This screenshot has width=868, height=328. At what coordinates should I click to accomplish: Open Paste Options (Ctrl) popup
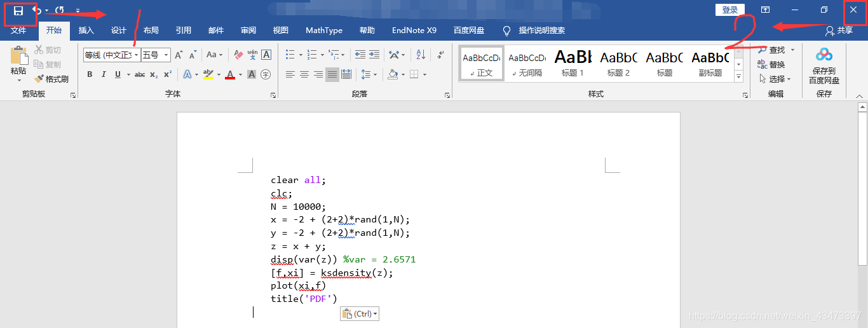360,313
